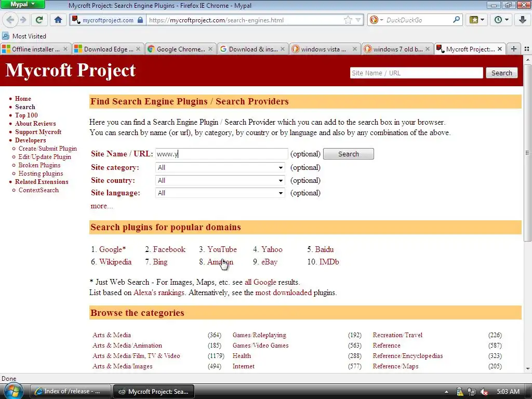Expand the Site category dropdown

tap(220, 168)
